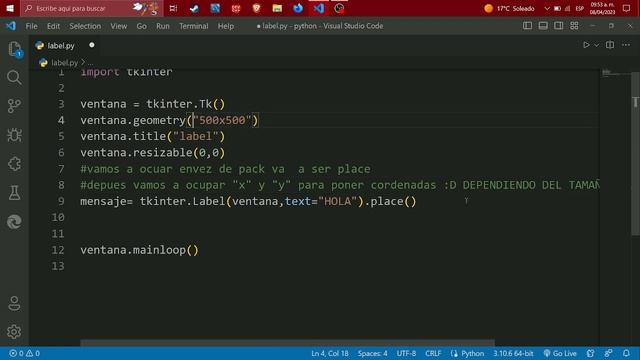The height and width of the screenshot is (360, 640).
Task: Start Go Live server
Action: click(x=560, y=353)
